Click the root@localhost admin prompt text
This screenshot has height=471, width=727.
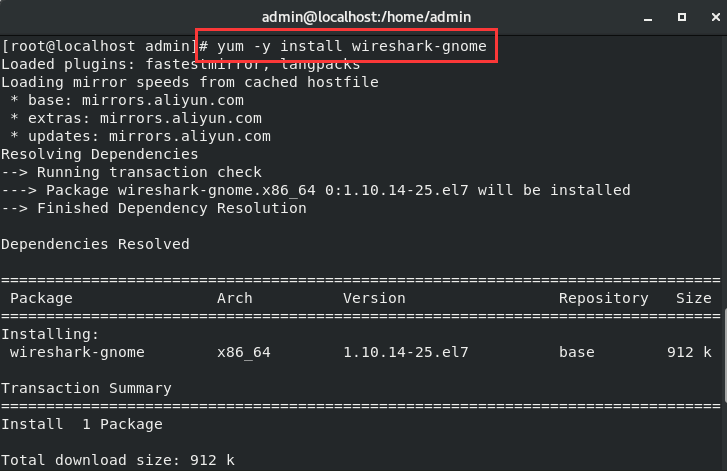point(100,46)
